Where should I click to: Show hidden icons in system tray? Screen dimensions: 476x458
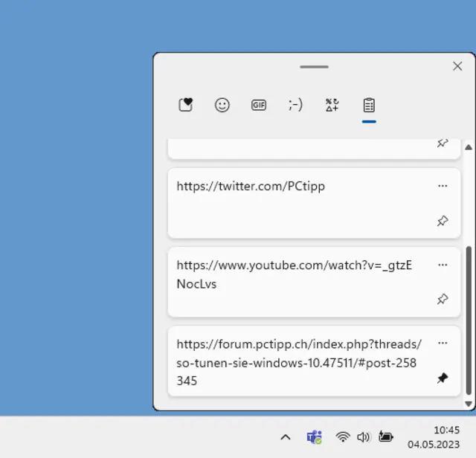coord(285,437)
